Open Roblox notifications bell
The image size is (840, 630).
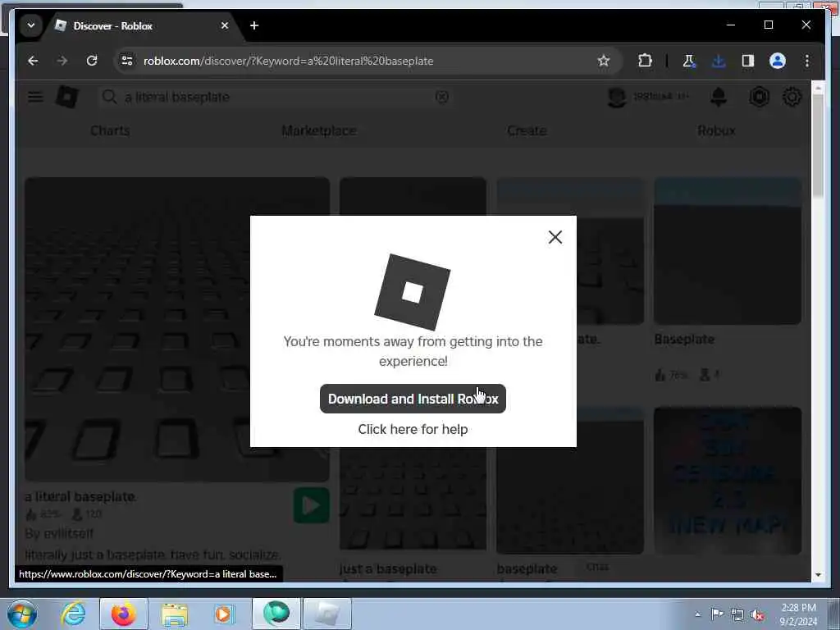[x=719, y=97]
